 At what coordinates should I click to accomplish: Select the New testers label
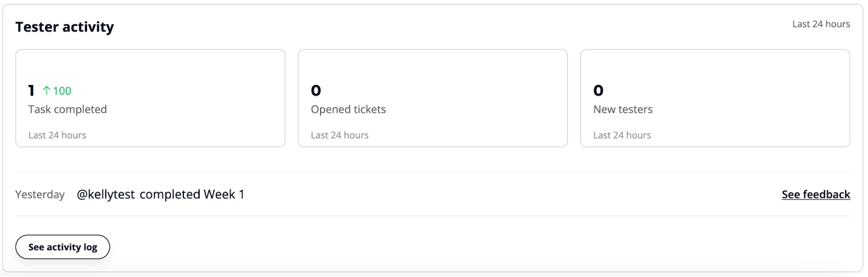pyautogui.click(x=623, y=109)
